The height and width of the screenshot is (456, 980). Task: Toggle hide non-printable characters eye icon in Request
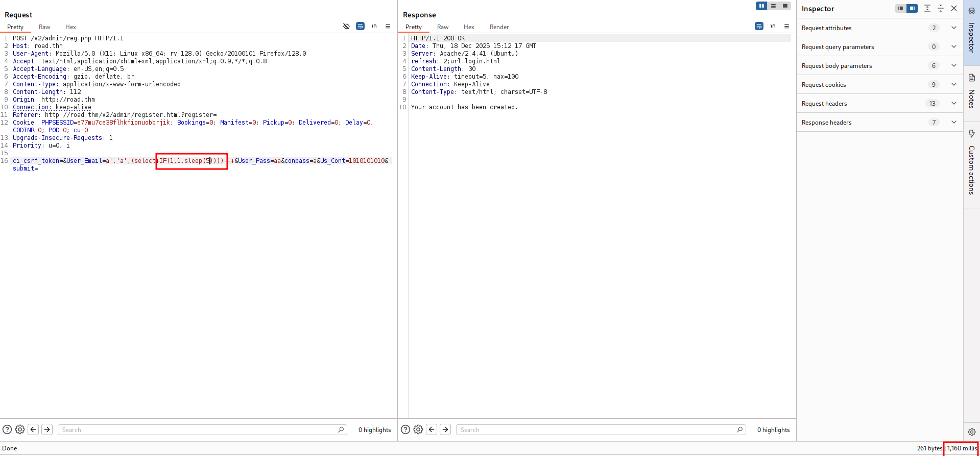tap(346, 27)
